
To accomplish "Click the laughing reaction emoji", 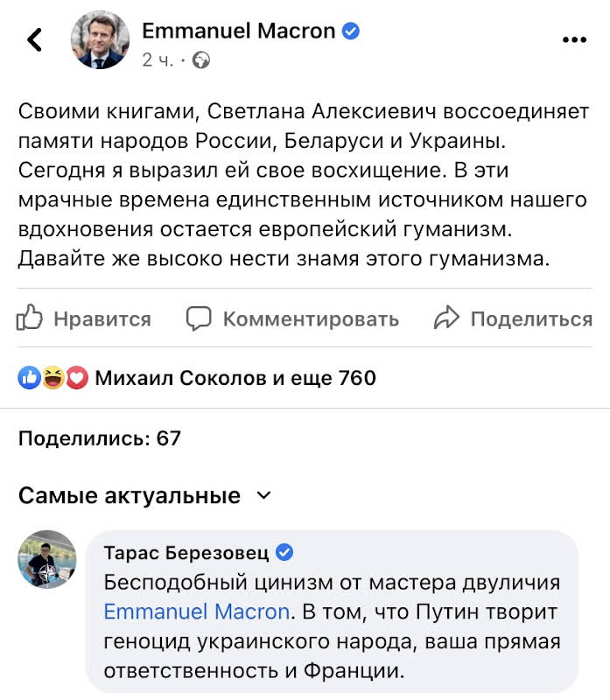I will 53,378.
